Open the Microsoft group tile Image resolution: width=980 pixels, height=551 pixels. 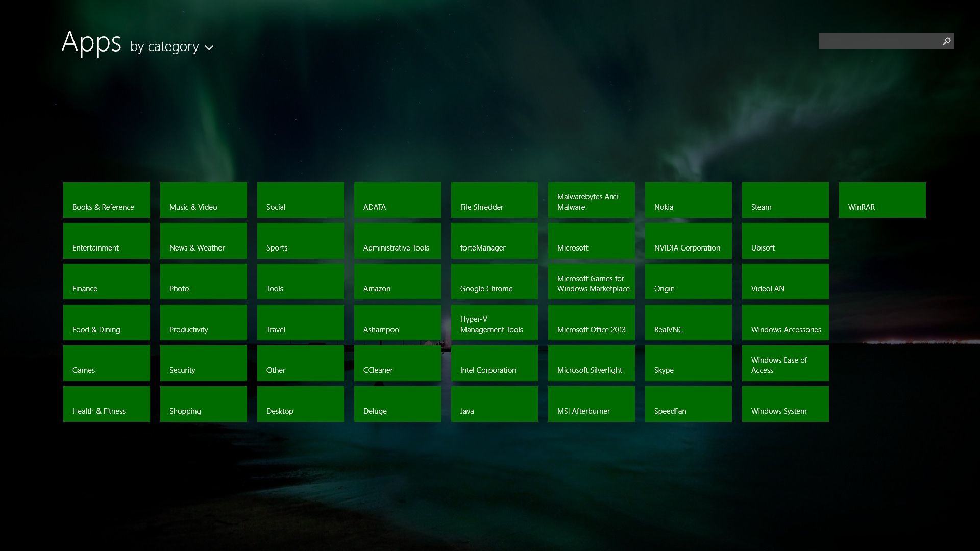(592, 241)
